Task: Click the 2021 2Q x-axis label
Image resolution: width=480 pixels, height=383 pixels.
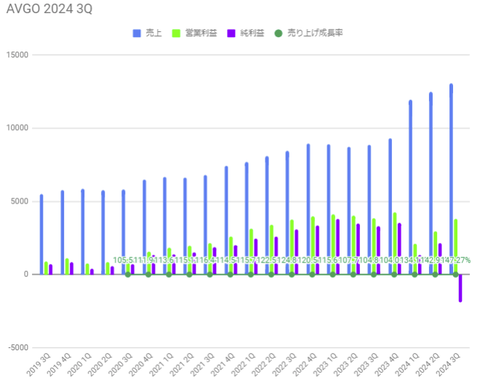Action: [182, 365]
